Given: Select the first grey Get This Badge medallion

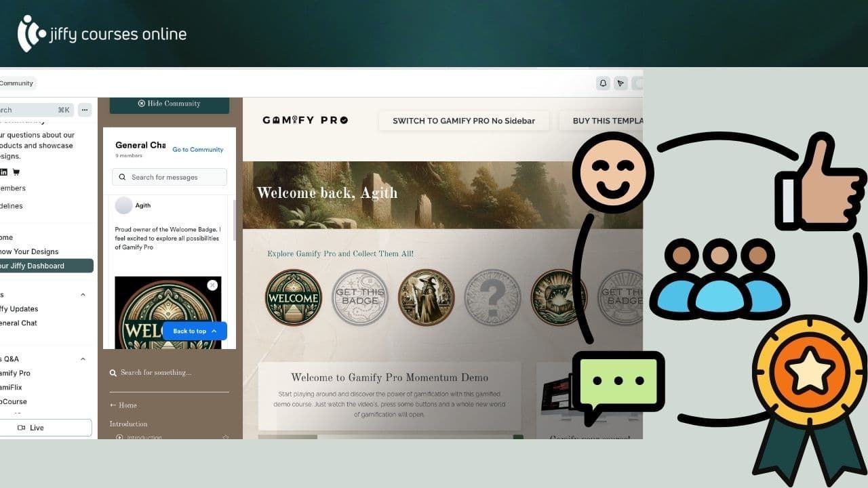Looking at the screenshot, I should 360,298.
